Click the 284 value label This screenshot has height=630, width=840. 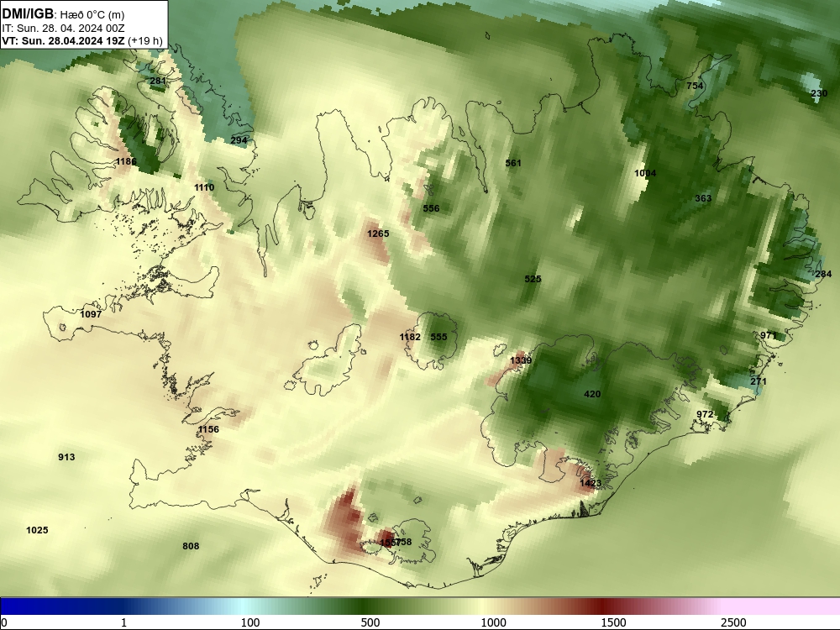[823, 274]
